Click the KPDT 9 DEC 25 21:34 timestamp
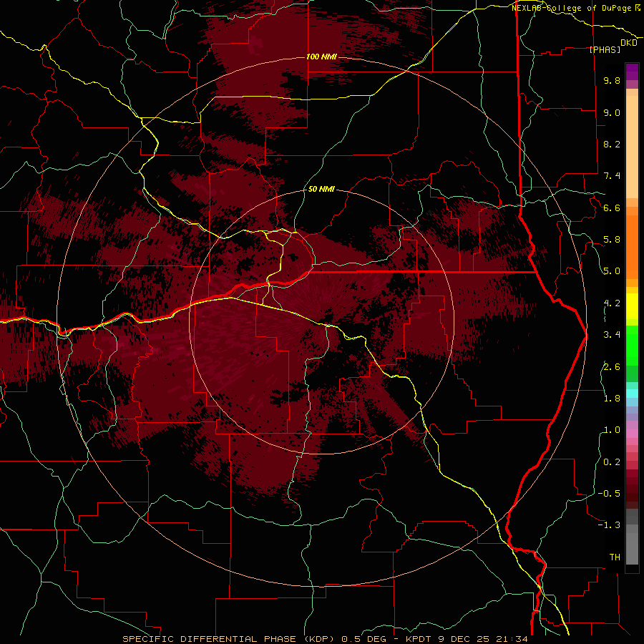This screenshot has width=644, height=644. (467, 639)
